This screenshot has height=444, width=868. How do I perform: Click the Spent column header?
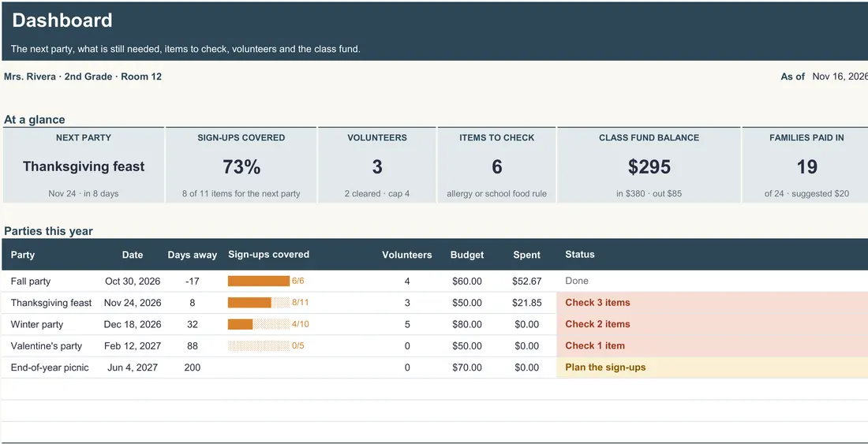click(526, 255)
